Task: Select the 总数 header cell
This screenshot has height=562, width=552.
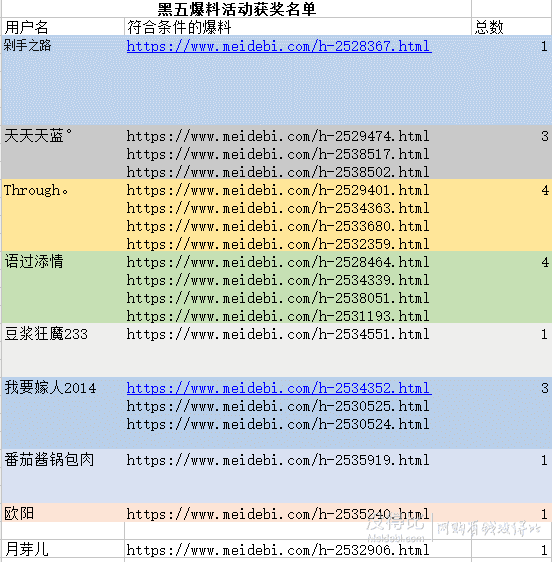Action: tap(511, 27)
